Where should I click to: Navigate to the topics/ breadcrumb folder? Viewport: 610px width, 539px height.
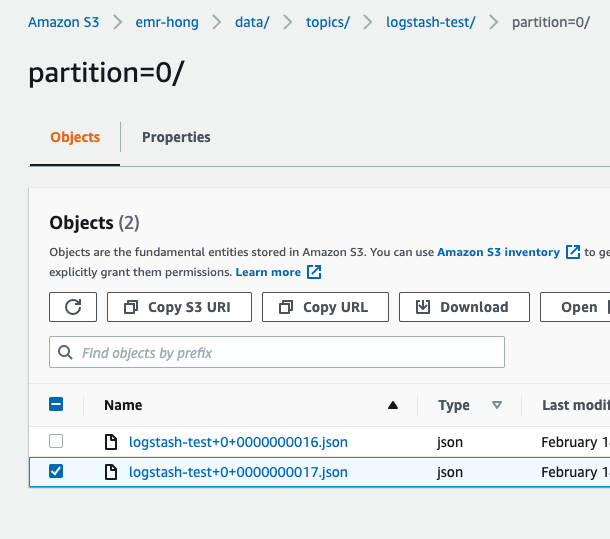tap(328, 22)
